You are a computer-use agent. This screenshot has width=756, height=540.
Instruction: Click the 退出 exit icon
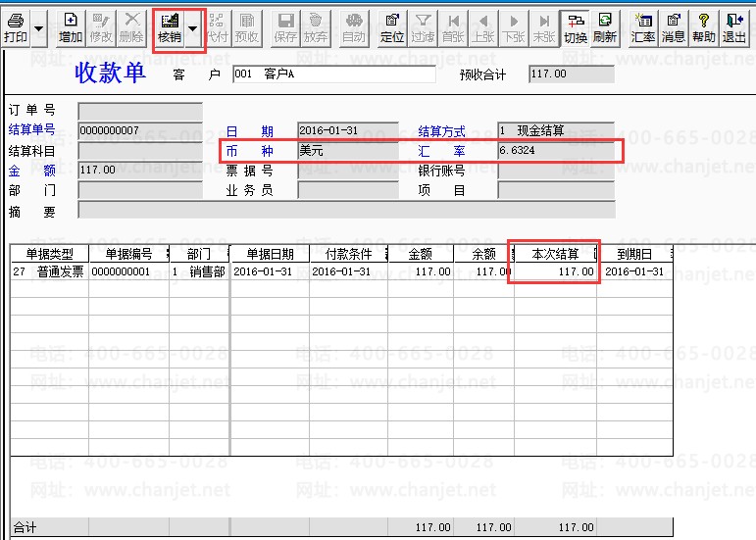tap(734, 28)
